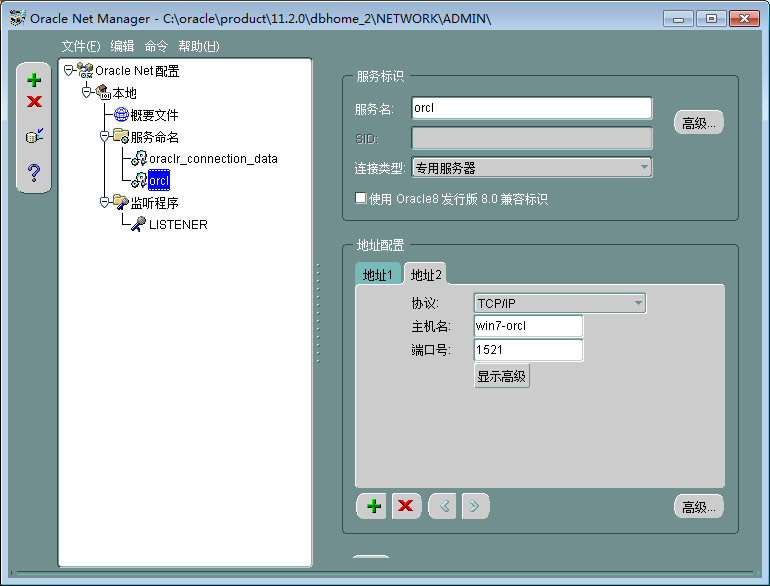This screenshot has height=586, width=770.
Task: Click the 服务名 input field
Action: click(x=532, y=108)
